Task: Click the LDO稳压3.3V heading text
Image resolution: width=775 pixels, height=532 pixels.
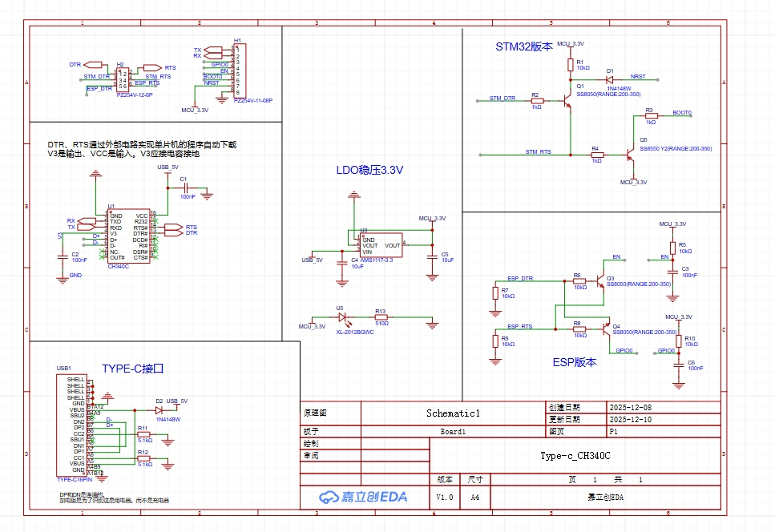Action: [x=369, y=170]
